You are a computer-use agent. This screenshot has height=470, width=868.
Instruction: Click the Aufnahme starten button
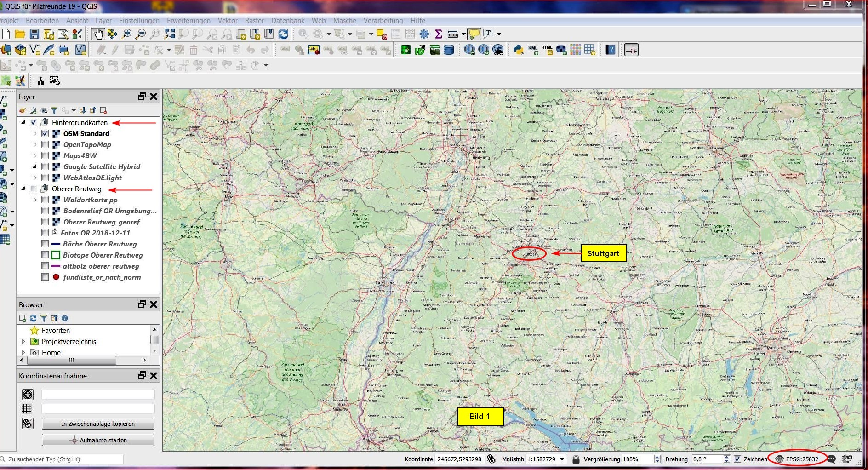(x=98, y=440)
